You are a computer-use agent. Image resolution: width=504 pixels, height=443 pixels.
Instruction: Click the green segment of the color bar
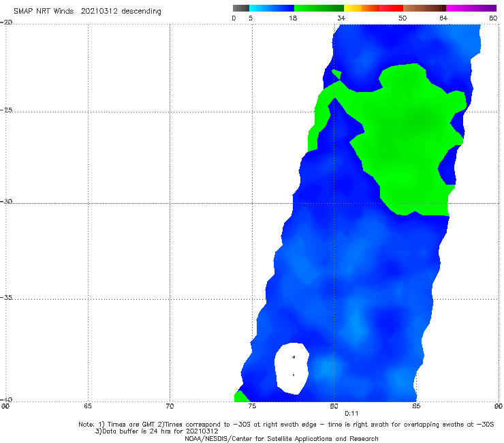(319, 8)
